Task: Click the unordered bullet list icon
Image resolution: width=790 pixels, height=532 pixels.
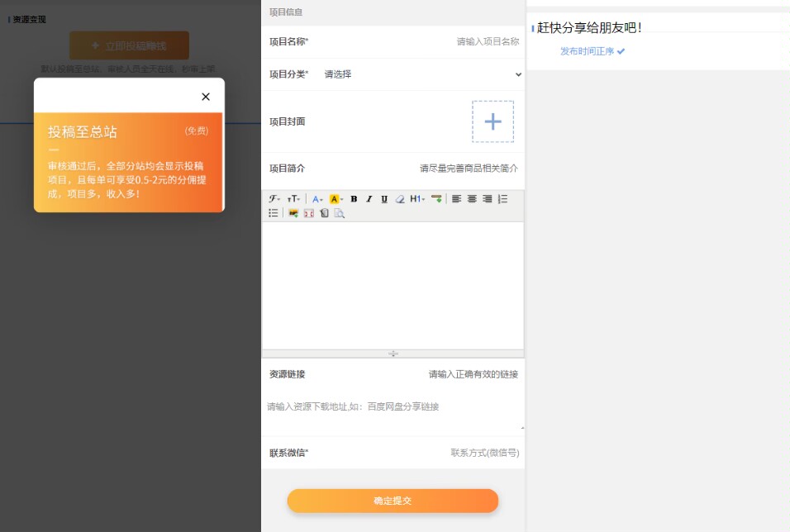Action: (x=273, y=212)
